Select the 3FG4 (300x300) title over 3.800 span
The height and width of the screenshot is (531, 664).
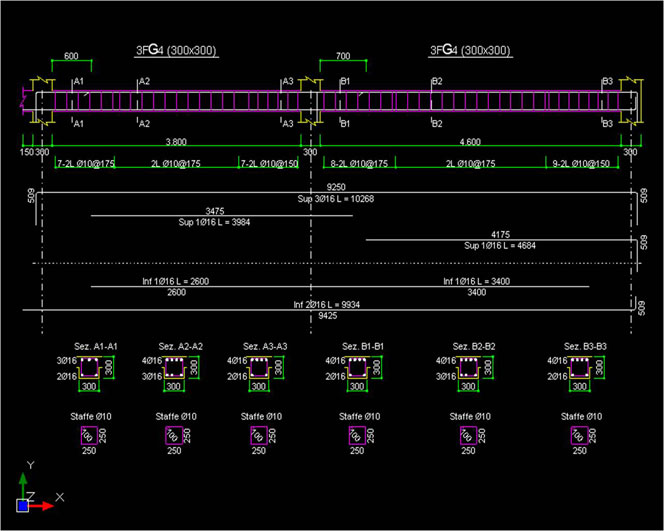[x=176, y=50]
